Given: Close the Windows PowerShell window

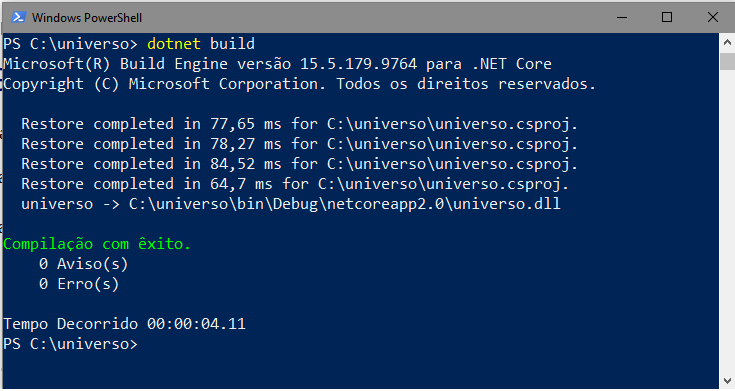Looking at the screenshot, I should click(712, 17).
